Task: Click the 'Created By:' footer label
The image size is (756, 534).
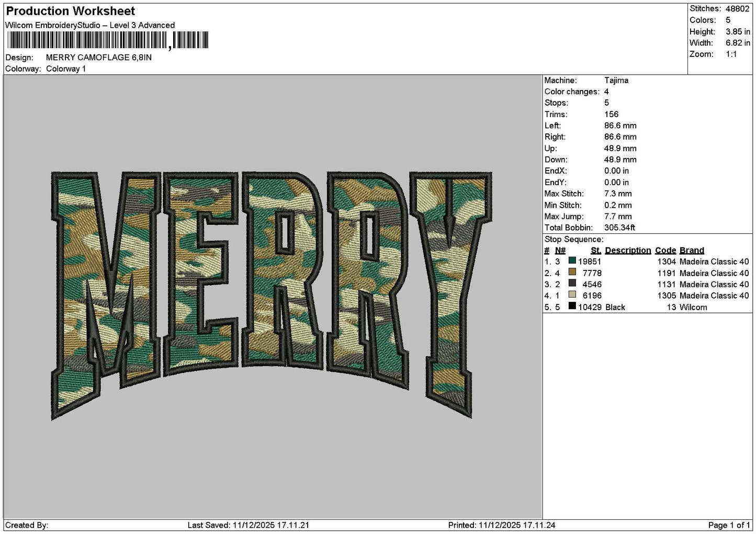Action: [27, 525]
